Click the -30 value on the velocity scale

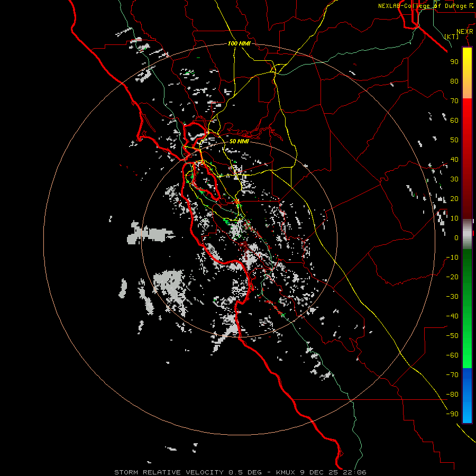point(452,297)
